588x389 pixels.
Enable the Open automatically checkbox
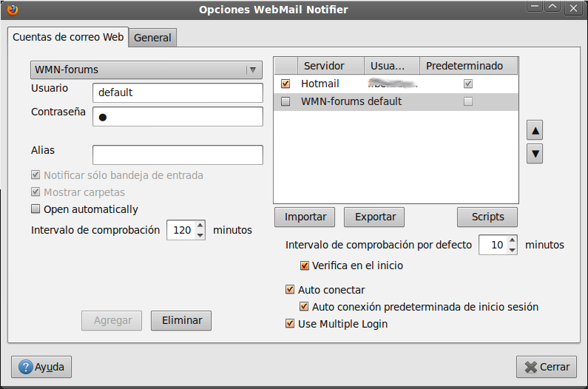[36, 209]
